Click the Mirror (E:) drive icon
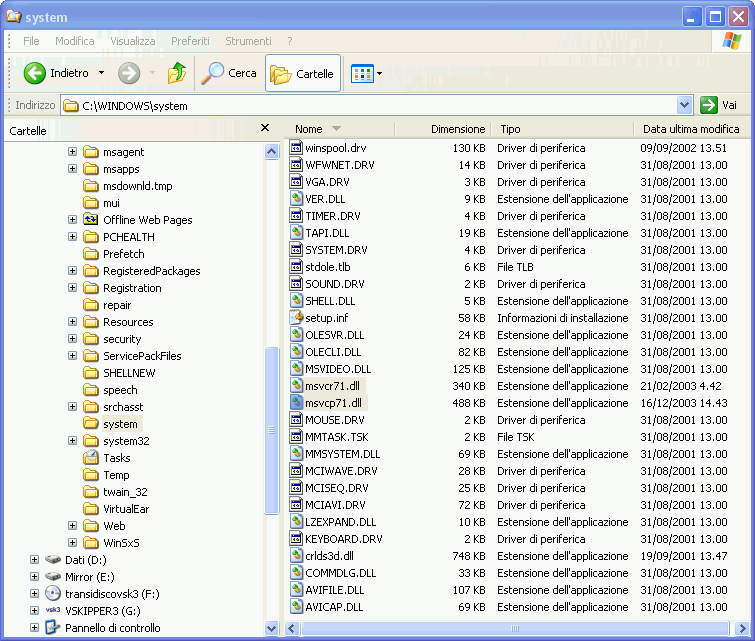The image size is (755, 641). [x=53, y=576]
